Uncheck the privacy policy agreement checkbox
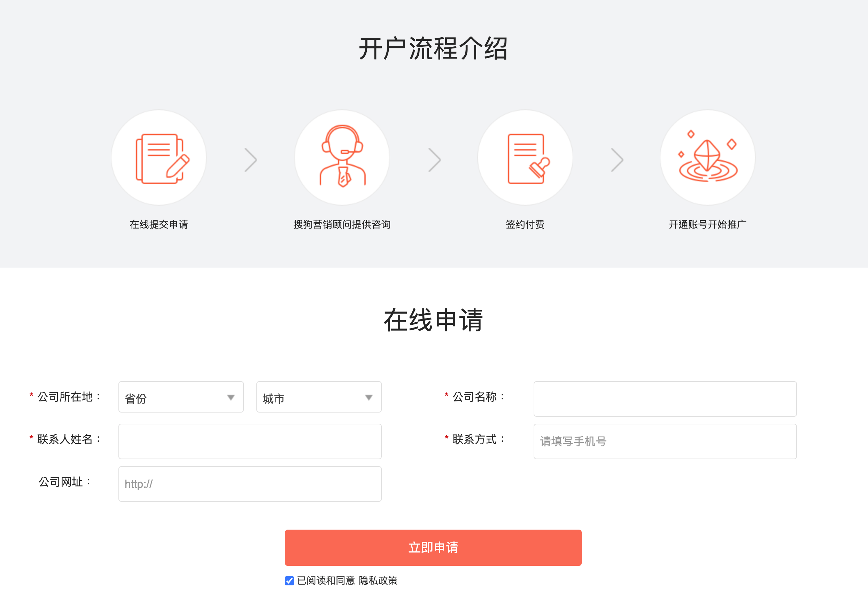Viewport: 868px width, 600px height. point(289,581)
